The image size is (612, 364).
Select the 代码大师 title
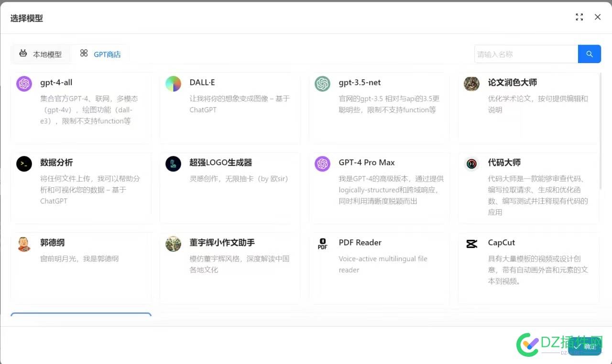(x=504, y=162)
